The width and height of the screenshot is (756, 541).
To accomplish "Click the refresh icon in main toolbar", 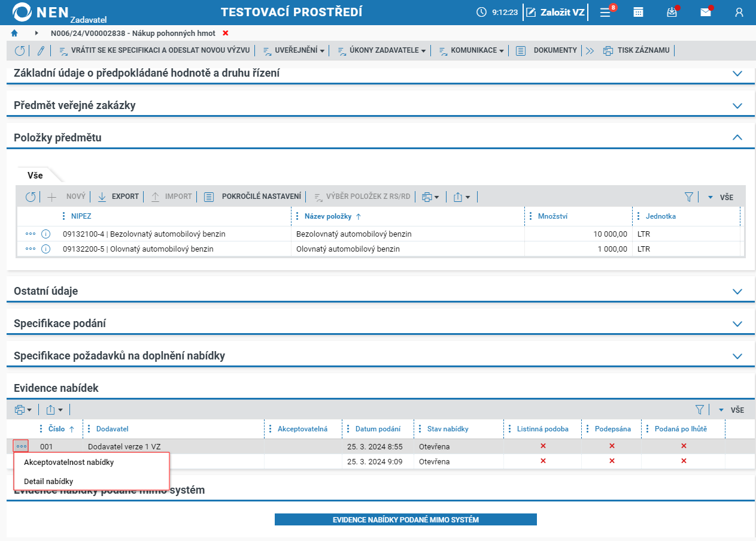I will coord(20,51).
